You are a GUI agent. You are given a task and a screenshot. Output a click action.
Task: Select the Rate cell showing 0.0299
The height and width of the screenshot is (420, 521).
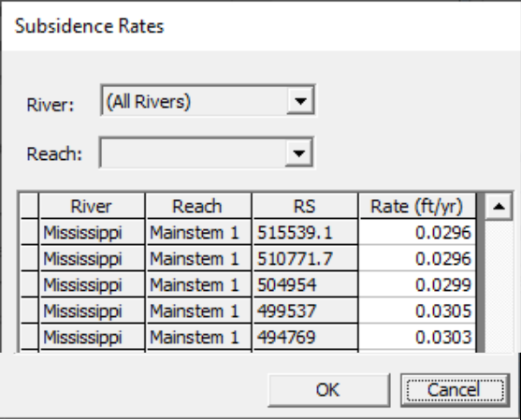[x=417, y=284]
